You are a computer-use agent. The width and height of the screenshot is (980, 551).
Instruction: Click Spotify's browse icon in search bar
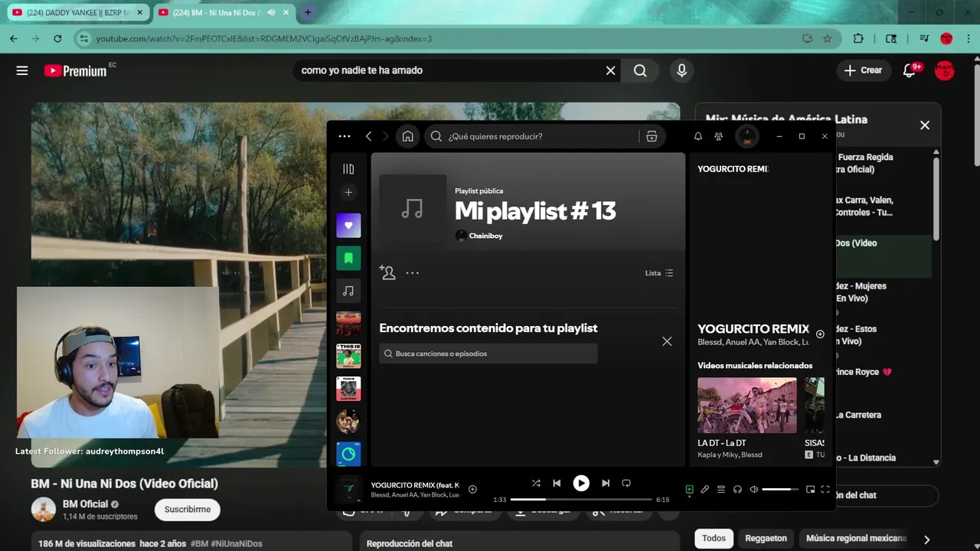652,136
